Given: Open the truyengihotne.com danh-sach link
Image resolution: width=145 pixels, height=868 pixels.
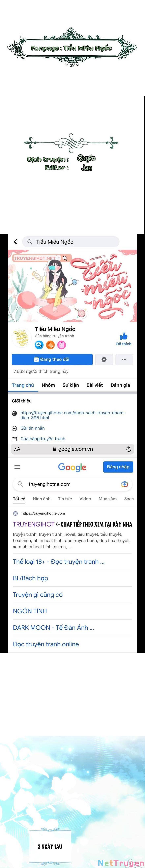Looking at the screenshot, I should point(73,415).
